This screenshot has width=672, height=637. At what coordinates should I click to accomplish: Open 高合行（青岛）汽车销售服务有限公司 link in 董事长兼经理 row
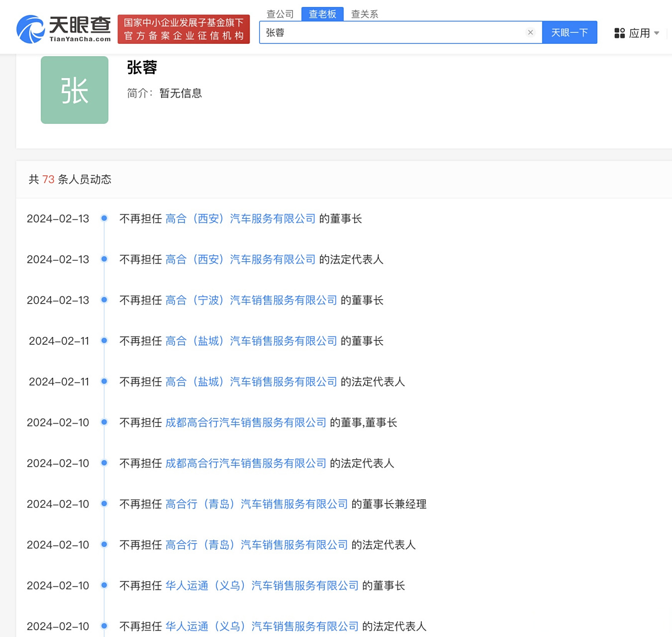click(257, 504)
